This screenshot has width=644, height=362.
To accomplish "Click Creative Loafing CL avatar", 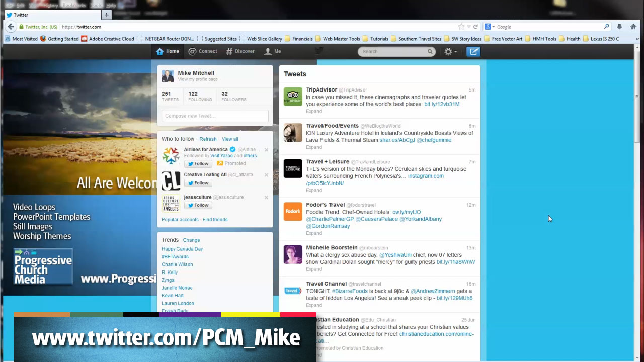I will pyautogui.click(x=171, y=180).
